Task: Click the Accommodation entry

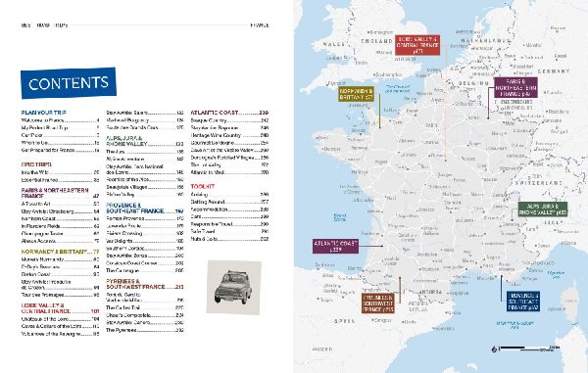Action: pyautogui.click(x=230, y=210)
